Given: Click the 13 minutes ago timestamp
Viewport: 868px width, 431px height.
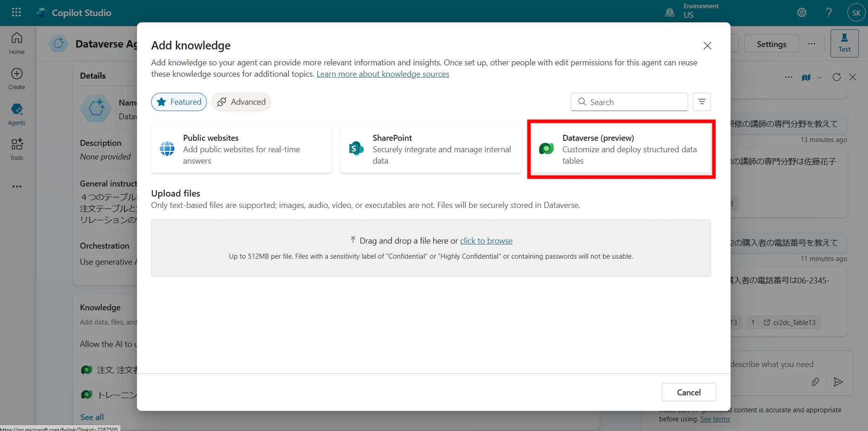Looking at the screenshot, I should click(823, 140).
